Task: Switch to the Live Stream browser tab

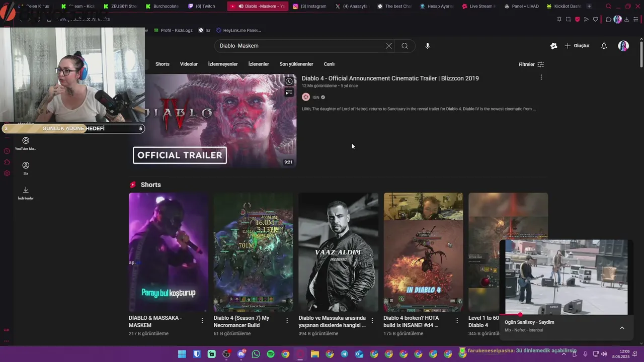Action: coord(478,6)
